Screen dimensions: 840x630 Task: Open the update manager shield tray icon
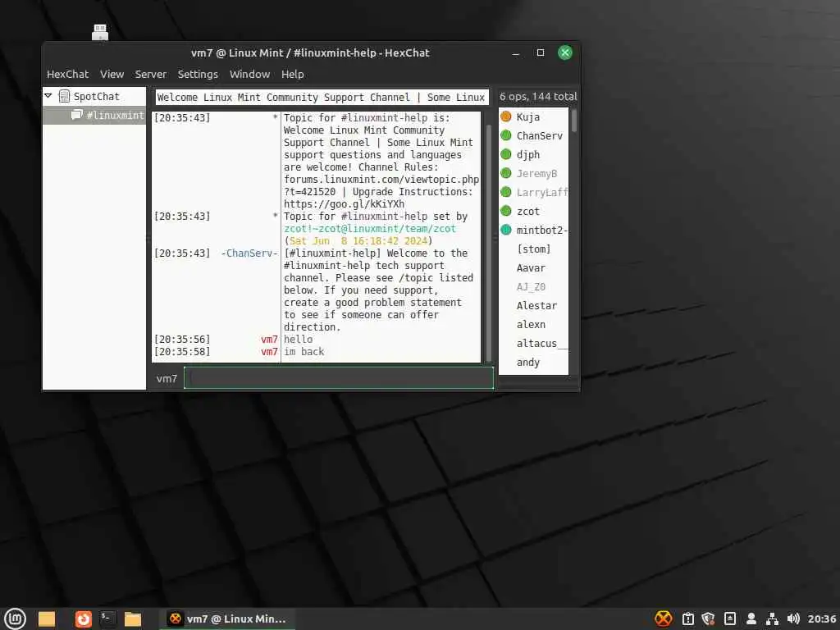[708, 619]
